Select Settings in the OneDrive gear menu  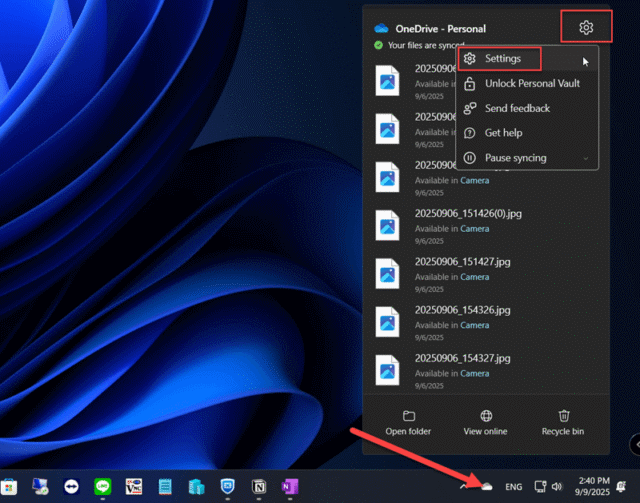click(527, 58)
